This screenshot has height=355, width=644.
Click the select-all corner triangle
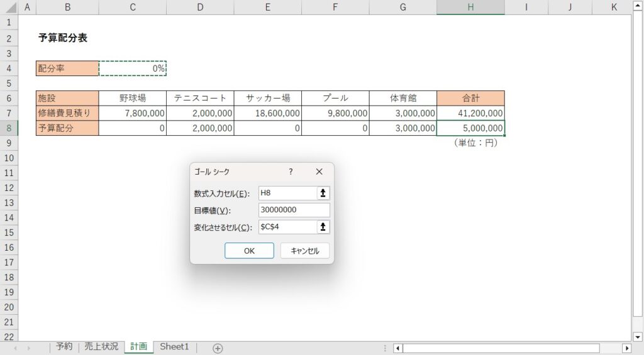click(9, 8)
